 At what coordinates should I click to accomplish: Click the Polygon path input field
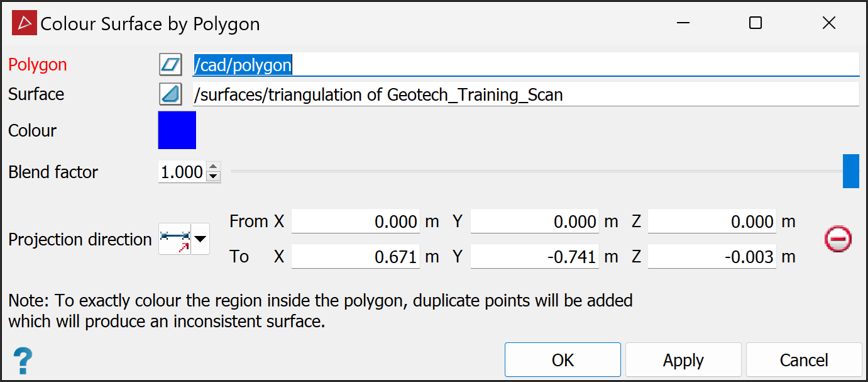525,65
